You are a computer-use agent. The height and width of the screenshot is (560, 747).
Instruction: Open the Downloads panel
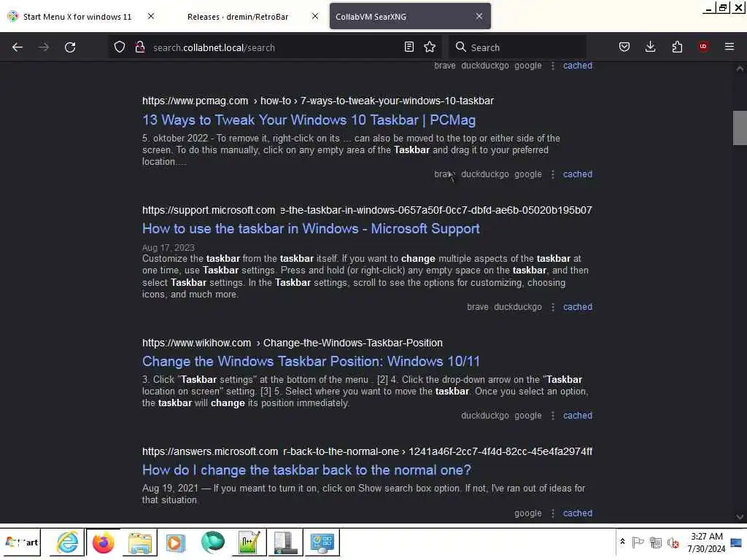(x=650, y=47)
